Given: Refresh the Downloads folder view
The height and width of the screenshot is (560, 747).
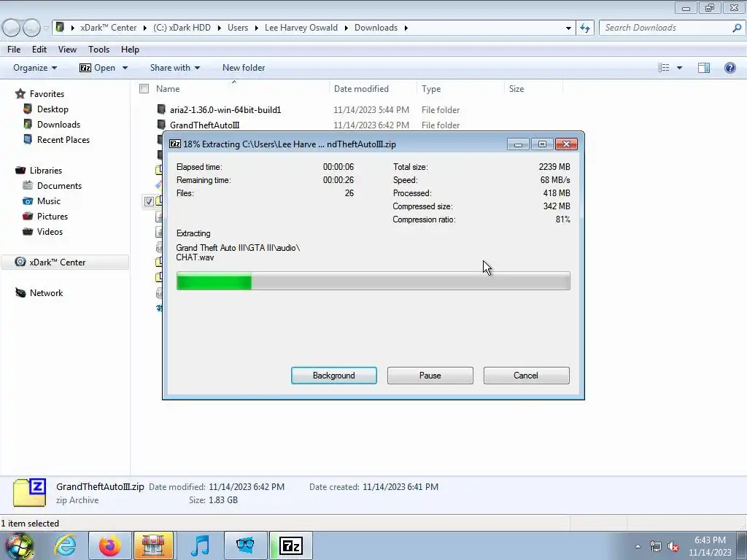Looking at the screenshot, I should pyautogui.click(x=585, y=28).
